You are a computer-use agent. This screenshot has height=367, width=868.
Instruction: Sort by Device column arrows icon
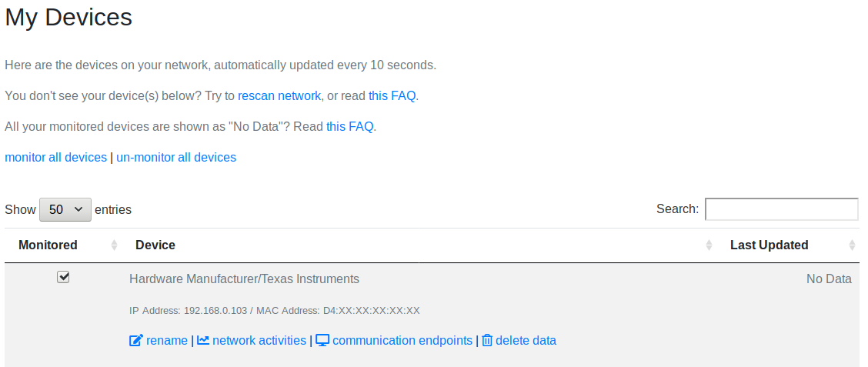709,245
